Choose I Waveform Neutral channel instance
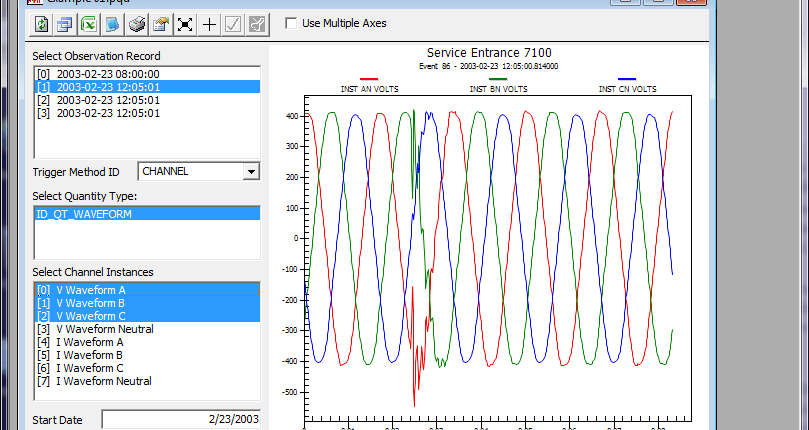The width and height of the screenshot is (809, 430). tap(103, 381)
